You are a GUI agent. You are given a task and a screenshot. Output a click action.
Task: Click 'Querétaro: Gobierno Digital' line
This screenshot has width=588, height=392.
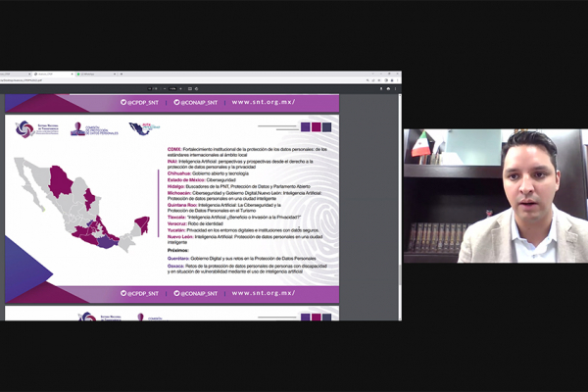click(x=241, y=259)
